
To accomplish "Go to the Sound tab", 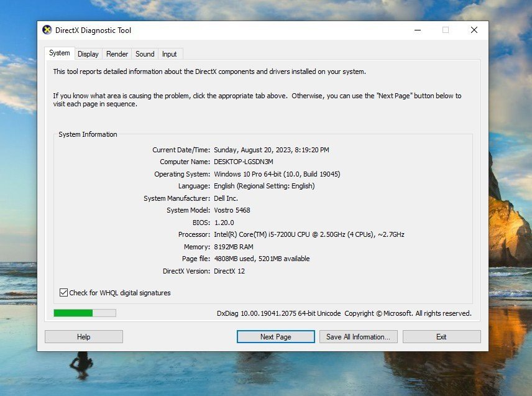I will pyautogui.click(x=145, y=54).
